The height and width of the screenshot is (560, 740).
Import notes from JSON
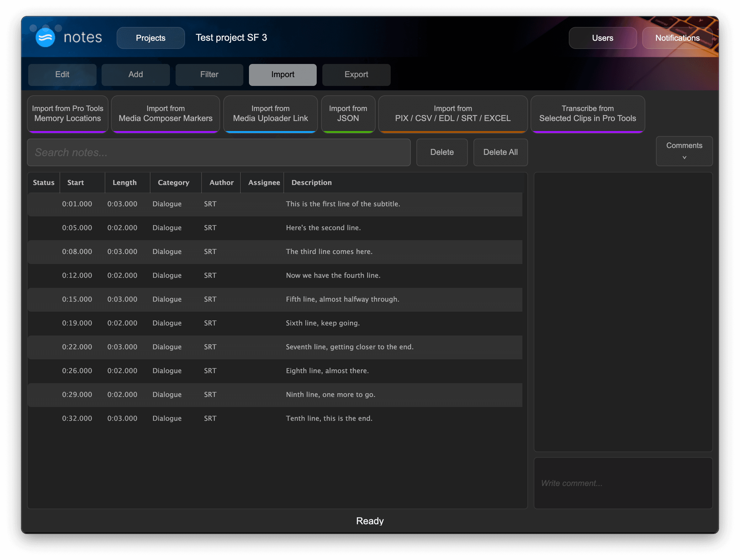point(348,114)
